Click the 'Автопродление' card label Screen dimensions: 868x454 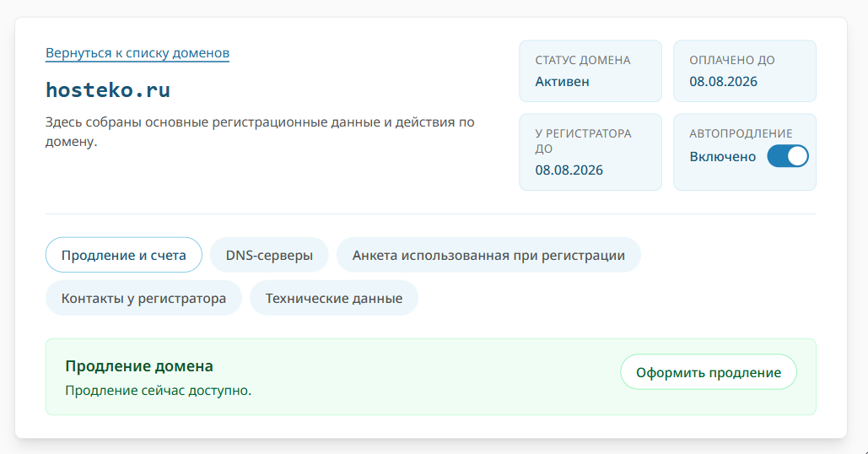pos(741,133)
